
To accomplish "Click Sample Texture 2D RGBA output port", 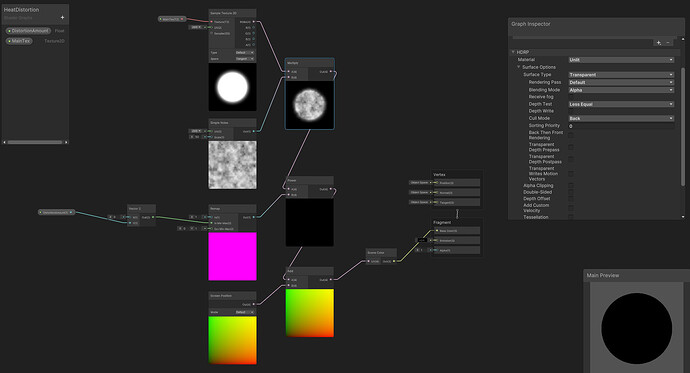I will (254, 22).
